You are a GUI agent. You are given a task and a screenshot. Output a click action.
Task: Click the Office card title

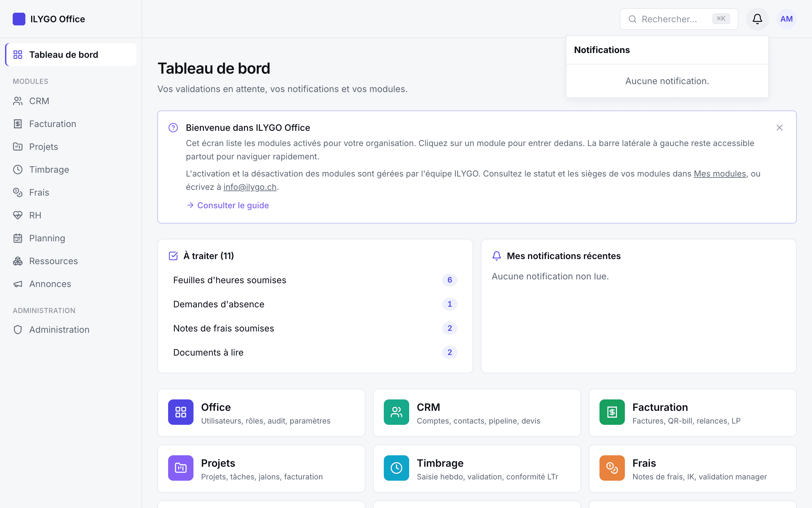[x=216, y=407]
